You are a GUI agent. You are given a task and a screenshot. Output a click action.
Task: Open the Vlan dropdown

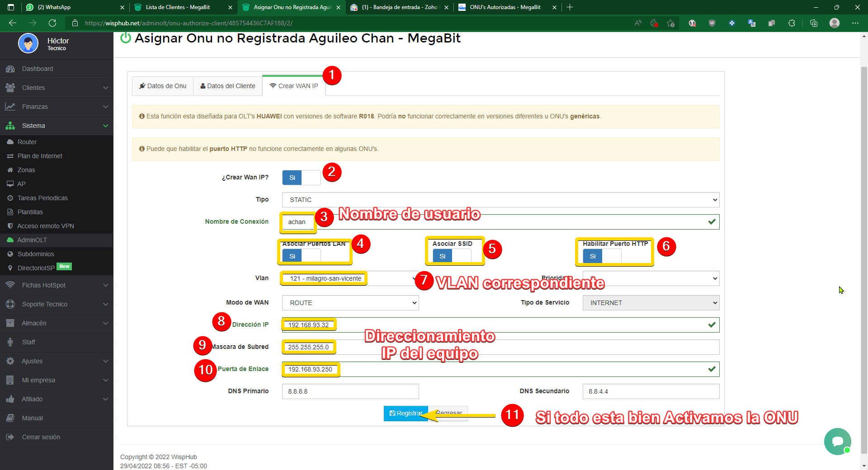point(350,278)
